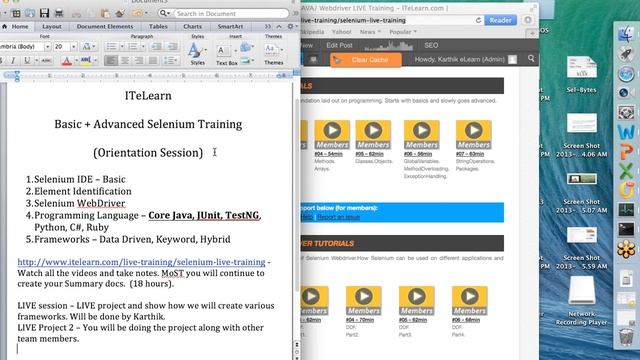The height and width of the screenshot is (360, 640).
Task: Reload the page in Safari address bar
Action: (478, 20)
